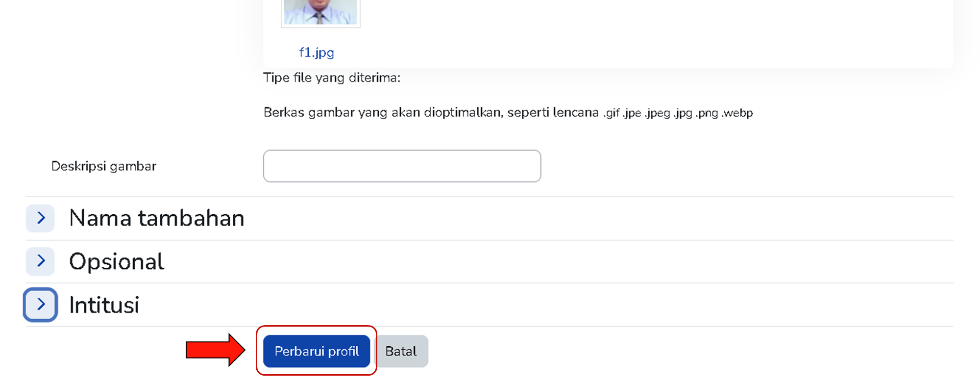The height and width of the screenshot is (383, 980).
Task: Expand the Nama tambahan section chevron
Action: (x=40, y=218)
